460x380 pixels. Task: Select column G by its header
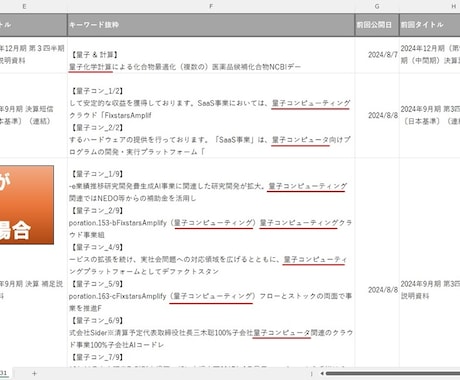point(377,6)
